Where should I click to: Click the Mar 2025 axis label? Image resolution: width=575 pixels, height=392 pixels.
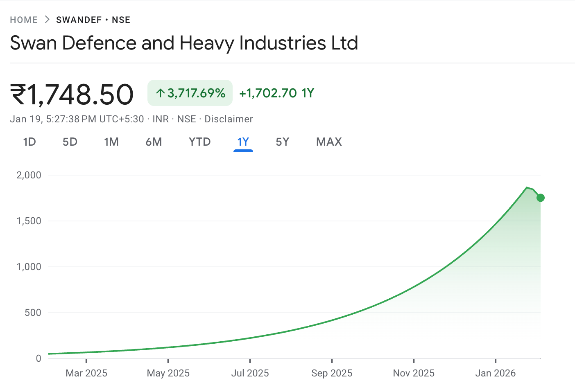coord(86,373)
